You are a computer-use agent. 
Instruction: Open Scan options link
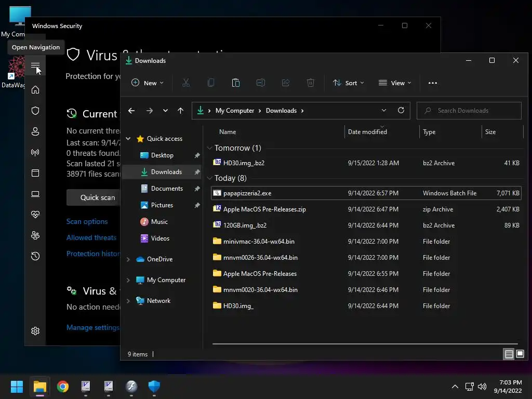pyautogui.click(x=87, y=221)
